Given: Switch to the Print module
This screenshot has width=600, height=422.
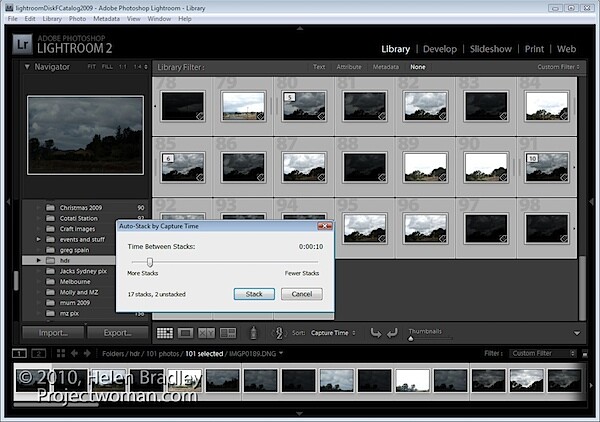Looking at the screenshot, I should tap(534, 49).
